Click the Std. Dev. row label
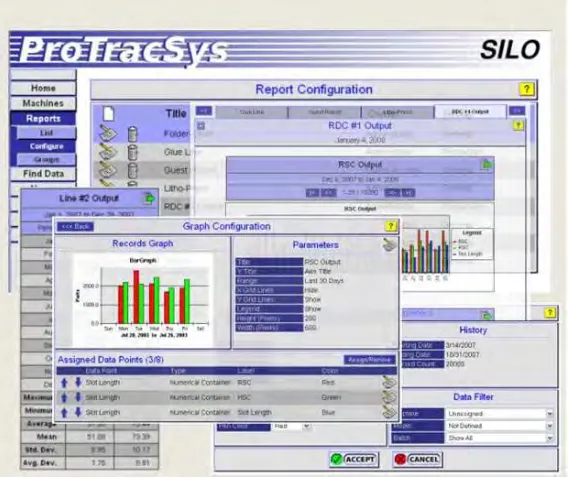Image resolution: width=568 pixels, height=478 pixels. (41, 450)
